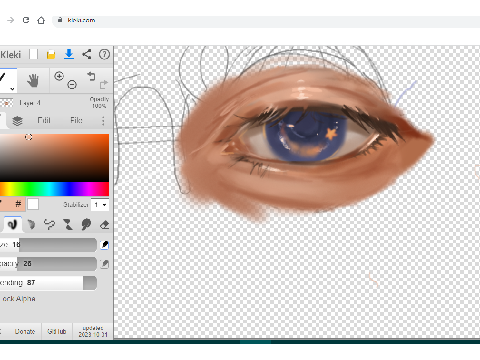Zoom out with the minus magnifier
Viewport: 480px width, 360px height.
coord(72,85)
